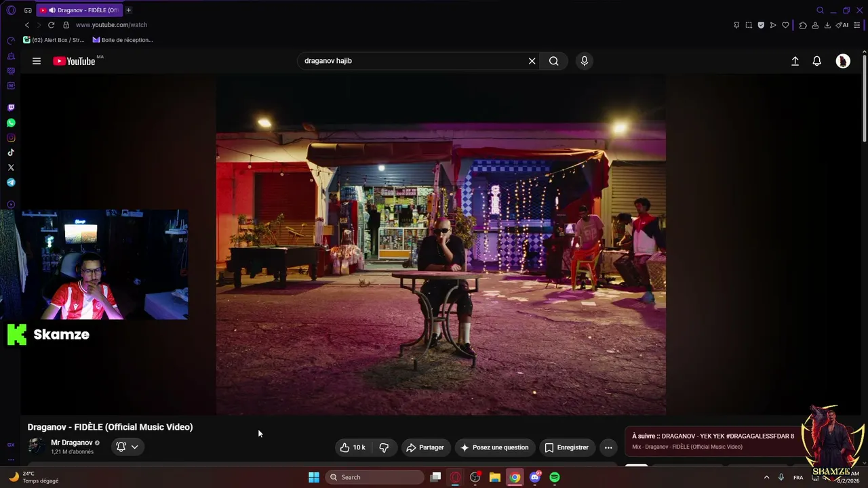Open Twitch in the Opera sidebar

click(11, 108)
